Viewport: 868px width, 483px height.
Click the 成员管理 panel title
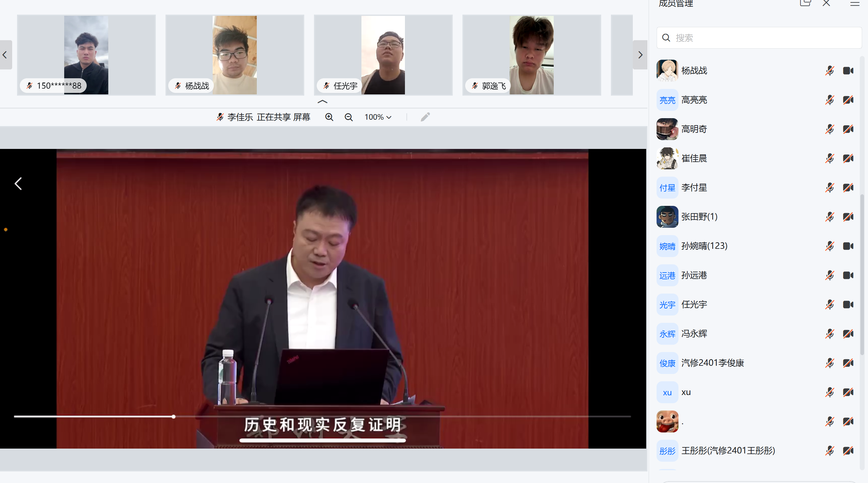(676, 3)
